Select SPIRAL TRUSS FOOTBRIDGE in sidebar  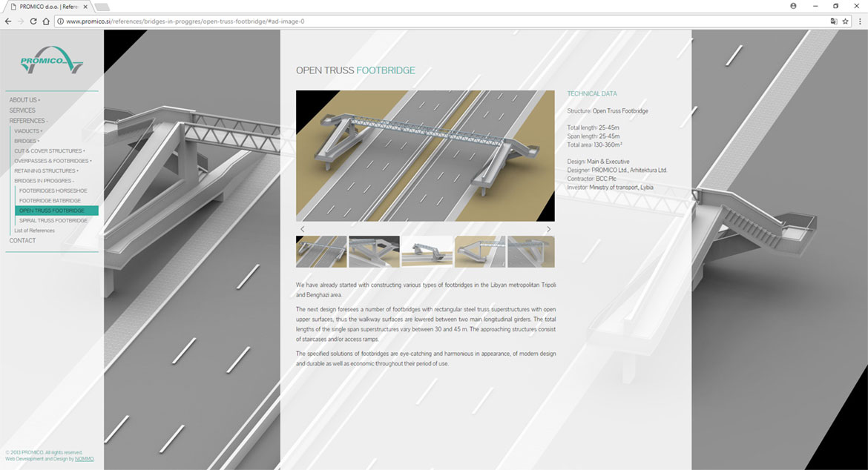pyautogui.click(x=53, y=221)
